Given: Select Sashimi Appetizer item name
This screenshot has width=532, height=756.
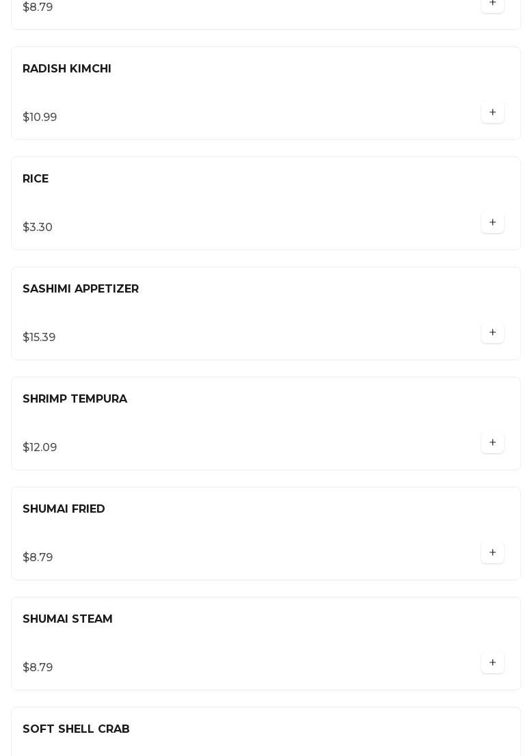Looking at the screenshot, I should pos(81,289).
